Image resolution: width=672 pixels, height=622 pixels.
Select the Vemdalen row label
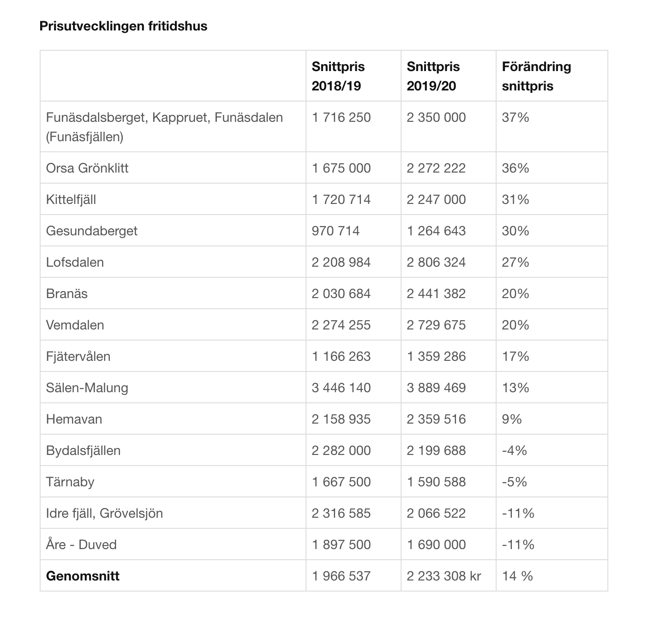(75, 325)
